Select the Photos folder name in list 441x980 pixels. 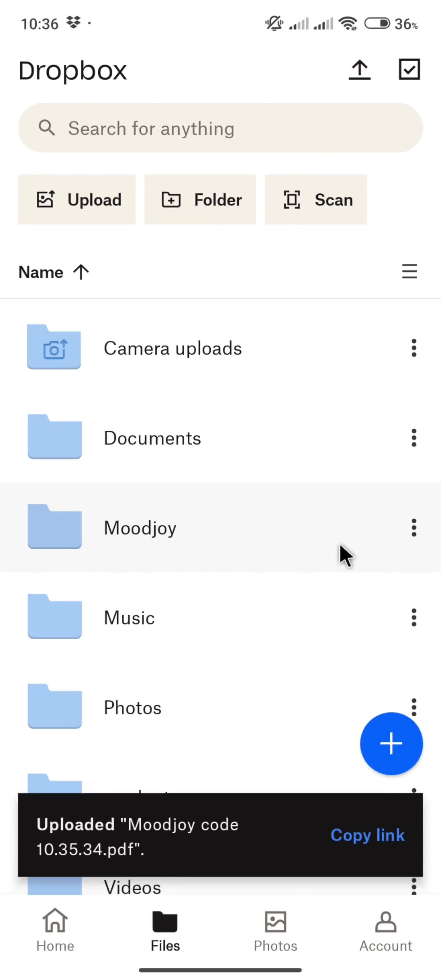133,708
